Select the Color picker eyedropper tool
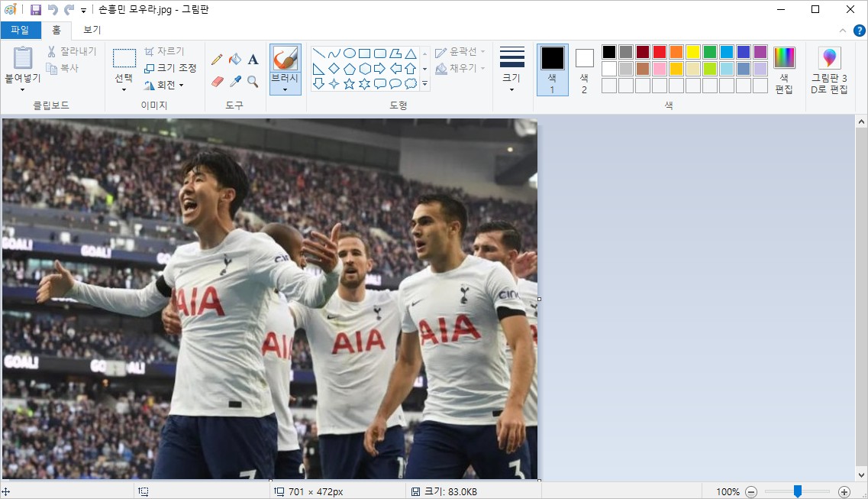The height and width of the screenshot is (499, 868). click(x=235, y=82)
